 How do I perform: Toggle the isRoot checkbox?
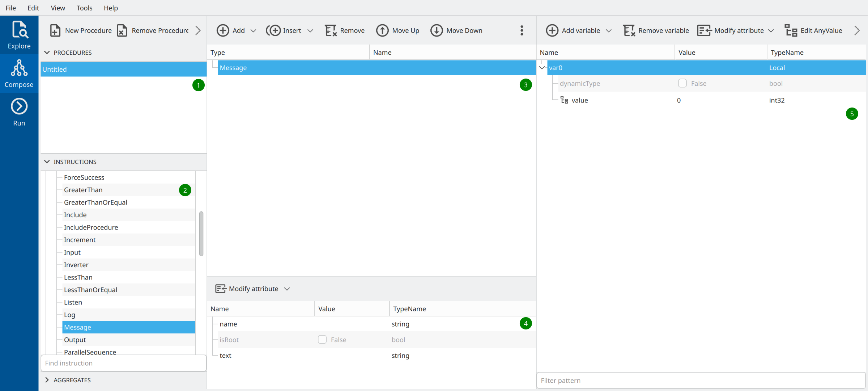pyautogui.click(x=322, y=340)
